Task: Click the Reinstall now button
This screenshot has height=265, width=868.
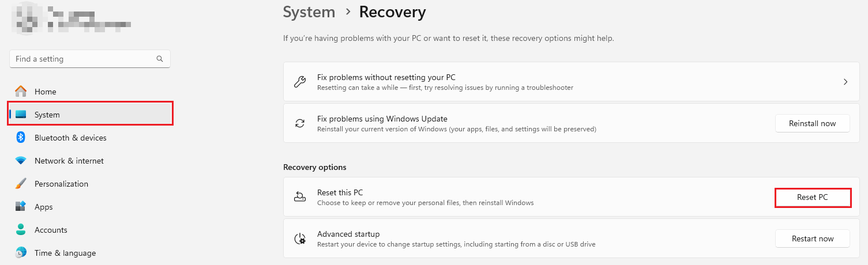Action: click(x=812, y=123)
